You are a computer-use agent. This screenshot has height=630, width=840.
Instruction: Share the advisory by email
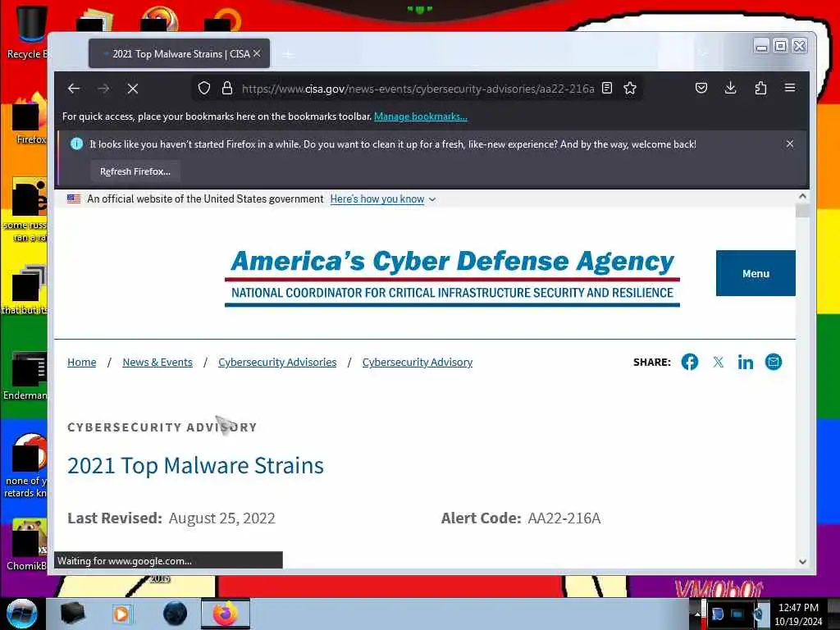point(773,362)
